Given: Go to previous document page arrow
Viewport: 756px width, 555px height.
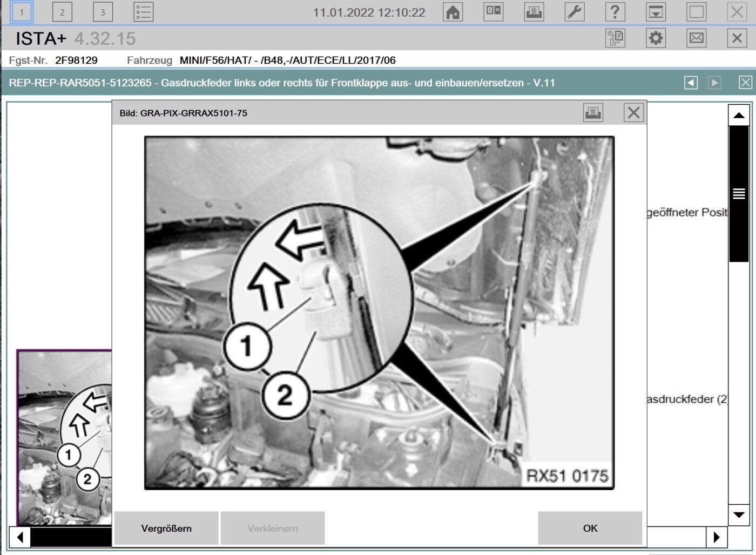Looking at the screenshot, I should 691,83.
